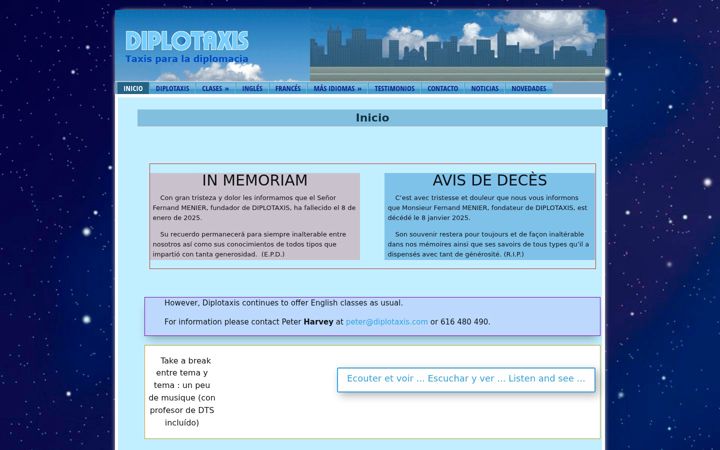Click the However, Diplotaxis continues sentence
Image resolution: width=720 pixels, height=450 pixels.
[283, 303]
